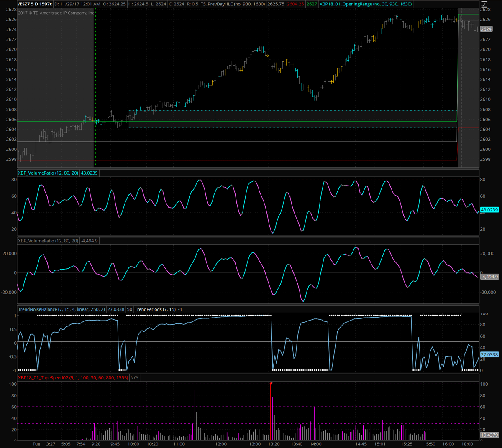Click the 43.0239 VolumeRatio value bubble
Image resolution: width=502 pixels, height=448 pixels.
(489, 210)
